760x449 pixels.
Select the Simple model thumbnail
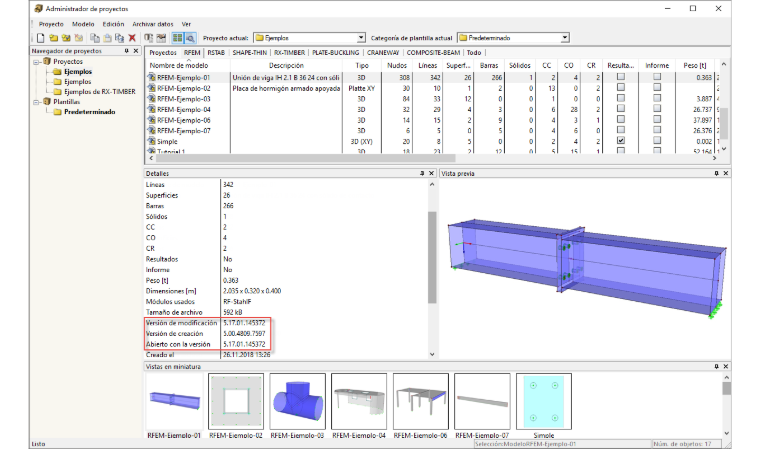click(x=544, y=401)
